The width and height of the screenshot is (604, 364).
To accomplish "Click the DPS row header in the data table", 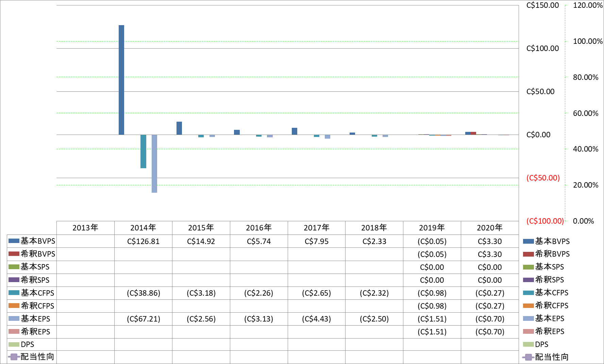I will pyautogui.click(x=32, y=344).
